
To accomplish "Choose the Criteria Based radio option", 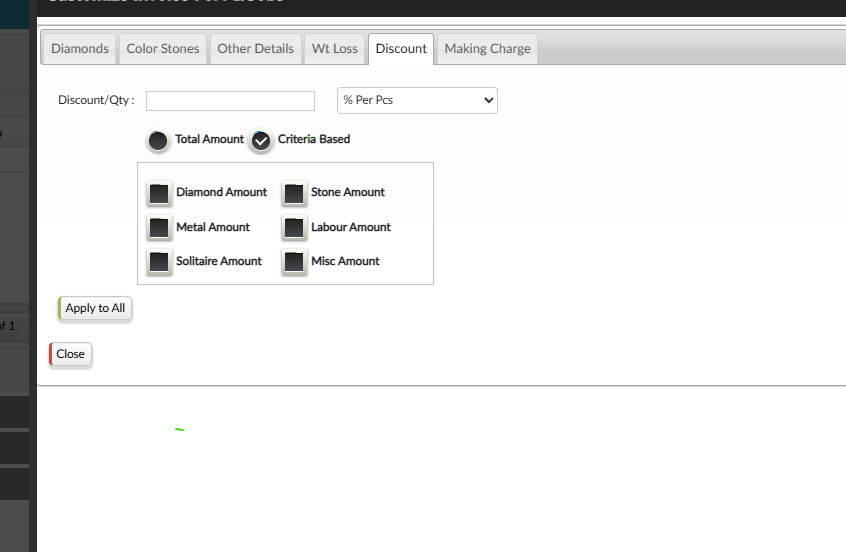I will [x=261, y=140].
